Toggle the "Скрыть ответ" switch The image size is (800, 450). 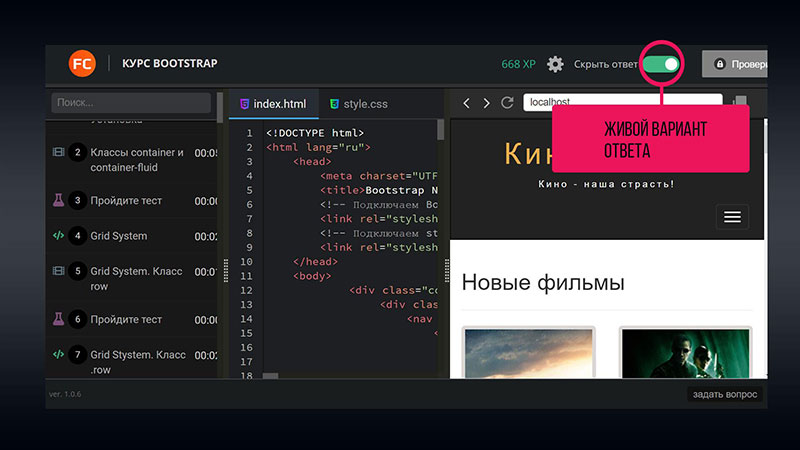click(661, 64)
